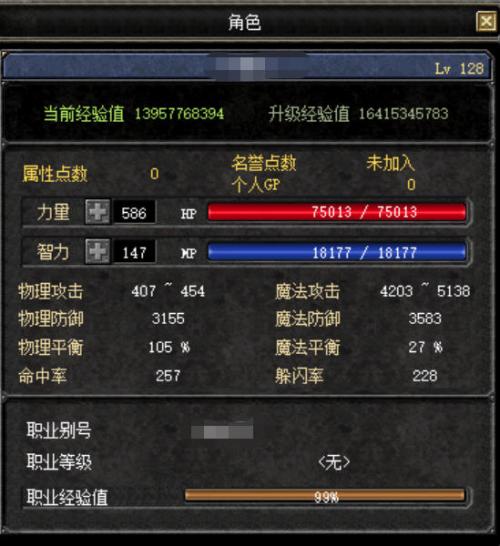The height and width of the screenshot is (546, 500).
Task: Click the blue MP bar
Action: click(337, 252)
